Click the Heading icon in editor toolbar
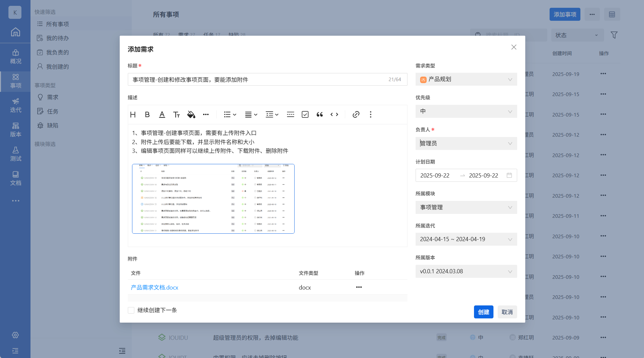644x358 pixels. click(x=133, y=115)
